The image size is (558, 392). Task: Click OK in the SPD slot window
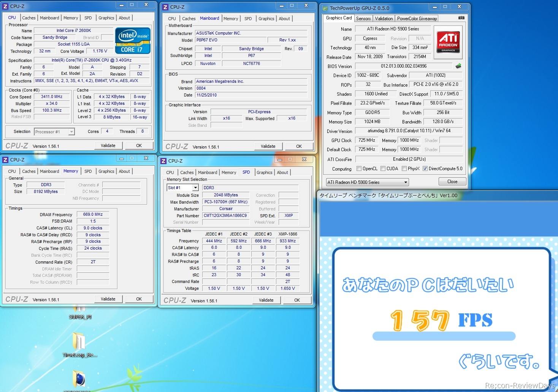(x=297, y=300)
